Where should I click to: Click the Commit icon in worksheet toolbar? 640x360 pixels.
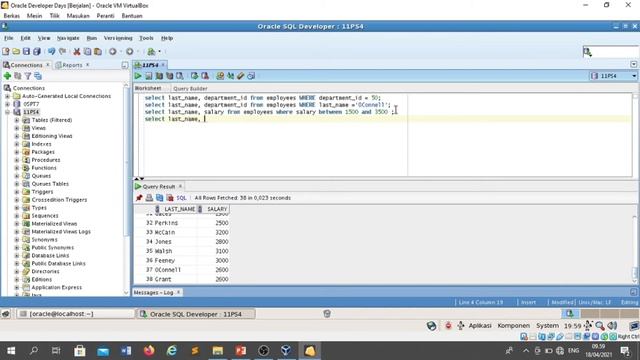pos(194,76)
